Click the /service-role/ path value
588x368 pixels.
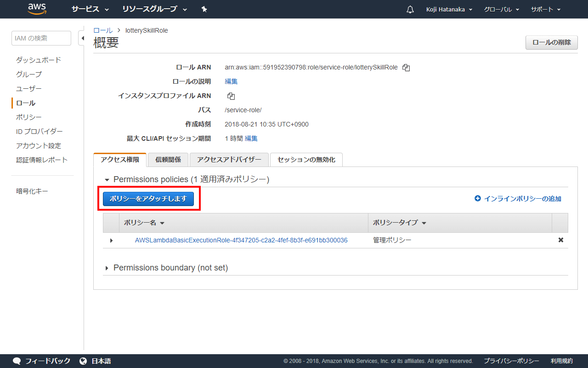coord(243,110)
